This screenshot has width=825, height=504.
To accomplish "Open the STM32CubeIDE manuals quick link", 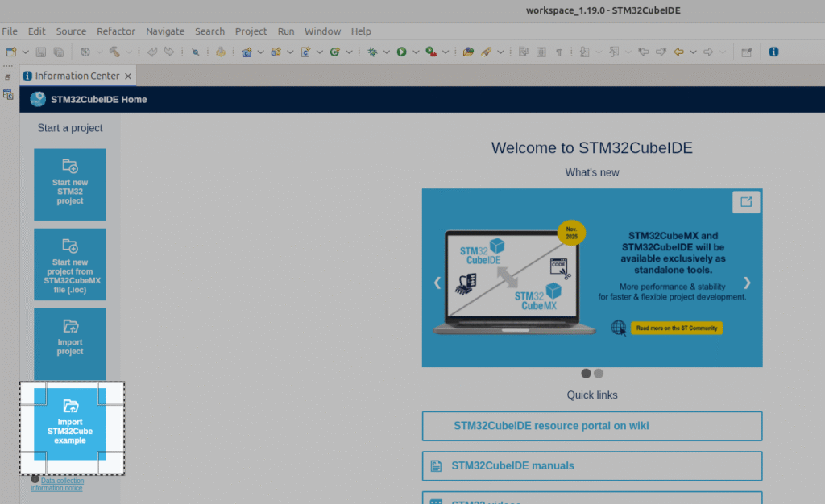I will (x=591, y=465).
